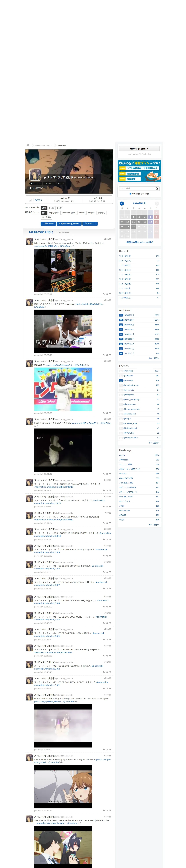
Task: Select リンク含む tweet filter
Action: coord(47,217)
